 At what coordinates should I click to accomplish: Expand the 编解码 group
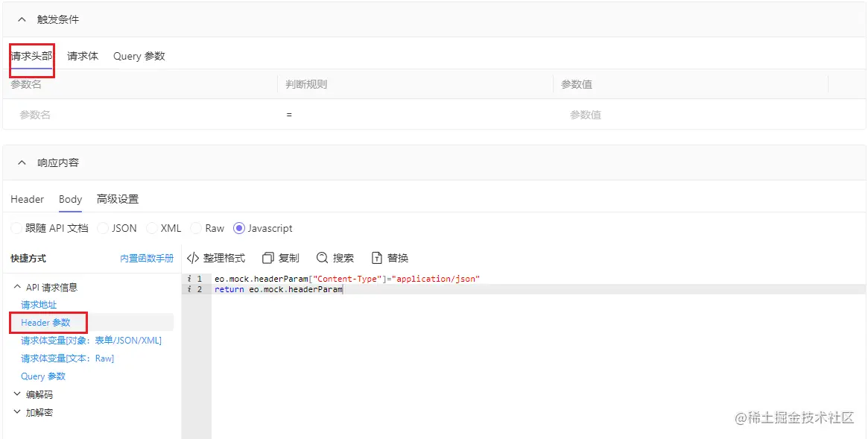pyautogui.click(x=16, y=394)
